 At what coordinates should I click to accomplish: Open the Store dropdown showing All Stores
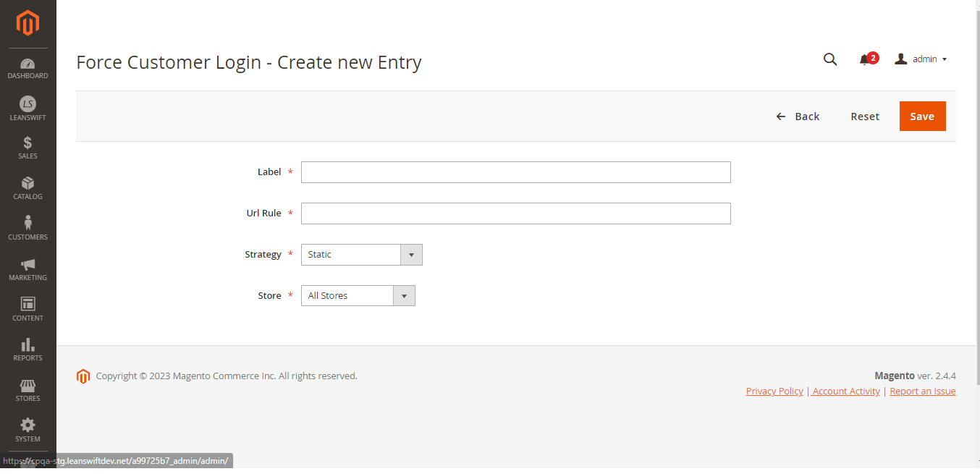coord(404,295)
